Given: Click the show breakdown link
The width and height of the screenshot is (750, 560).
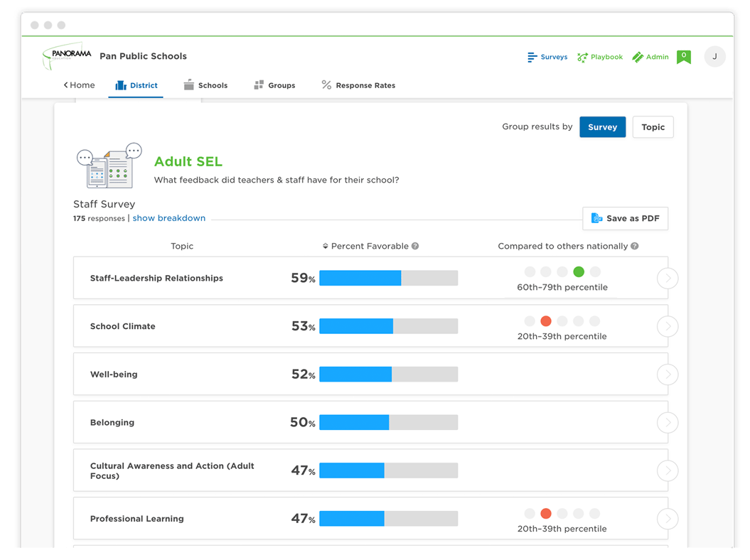Looking at the screenshot, I should tap(168, 218).
